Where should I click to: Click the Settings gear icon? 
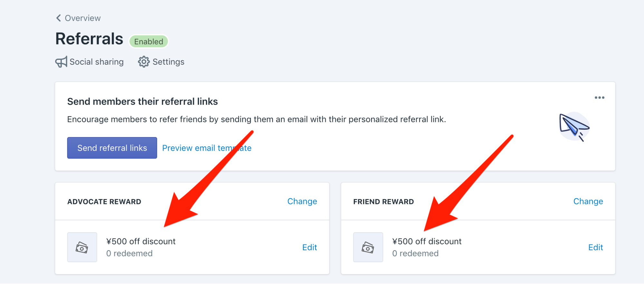click(x=144, y=62)
